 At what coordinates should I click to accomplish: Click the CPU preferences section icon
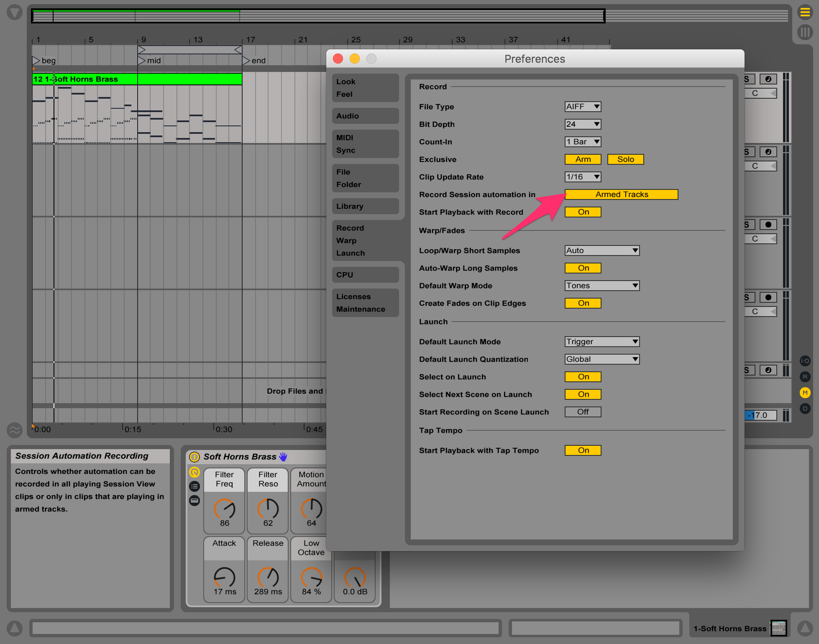pos(364,275)
